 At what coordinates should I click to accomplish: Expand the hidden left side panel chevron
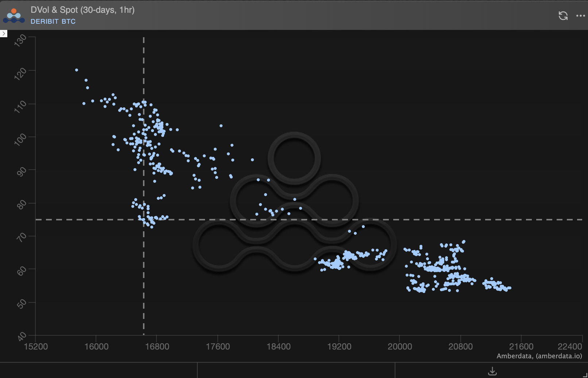click(x=4, y=34)
